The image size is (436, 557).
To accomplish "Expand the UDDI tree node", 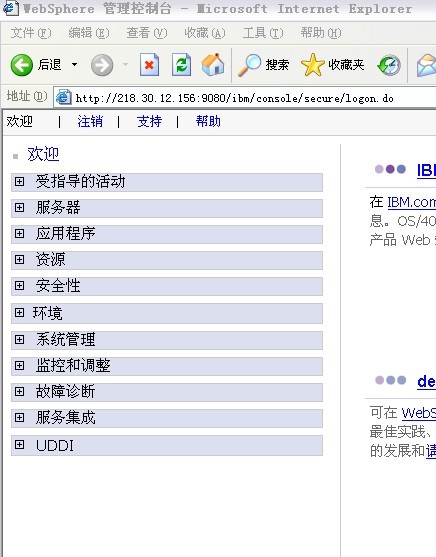I will coord(20,444).
